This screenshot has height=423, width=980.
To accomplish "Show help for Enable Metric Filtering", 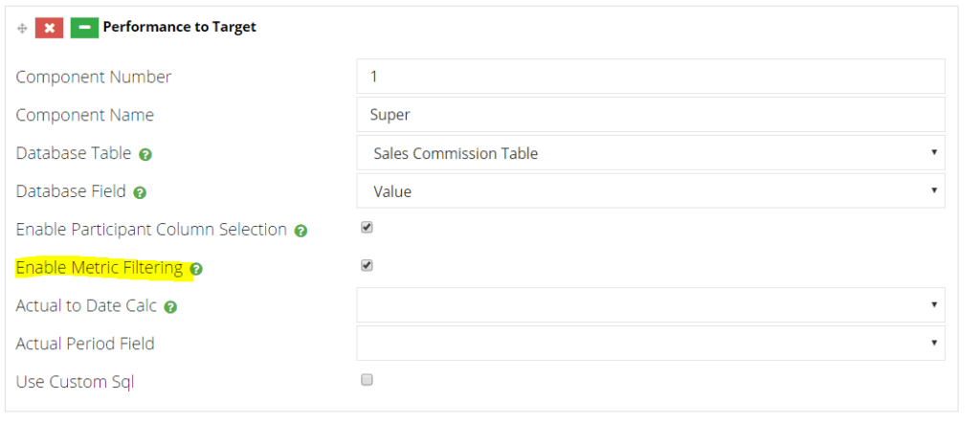I will click(x=196, y=269).
